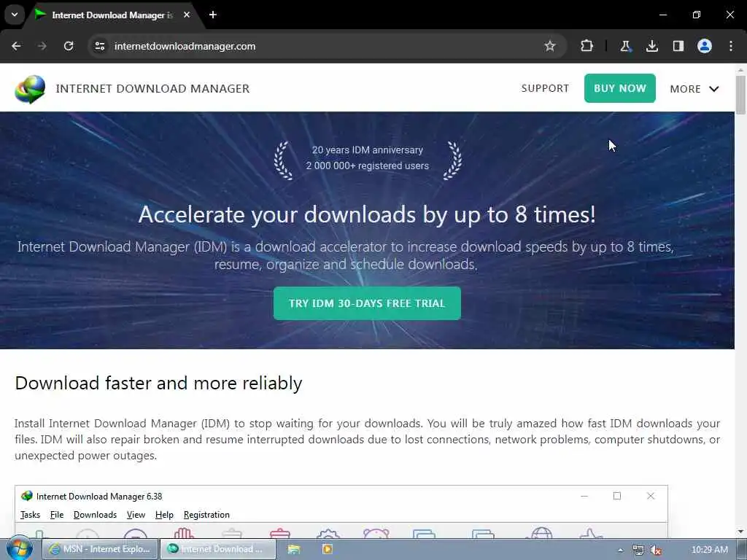This screenshot has width=747, height=560.
Task: Click TRY IDM 30-DAYS FREE TRIAL button
Action: (367, 303)
